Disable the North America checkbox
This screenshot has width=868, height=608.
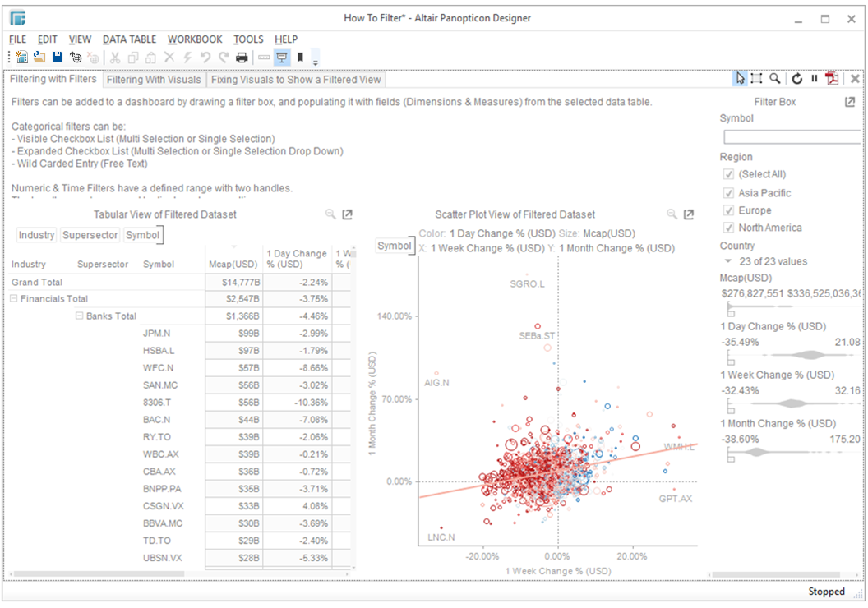click(729, 228)
